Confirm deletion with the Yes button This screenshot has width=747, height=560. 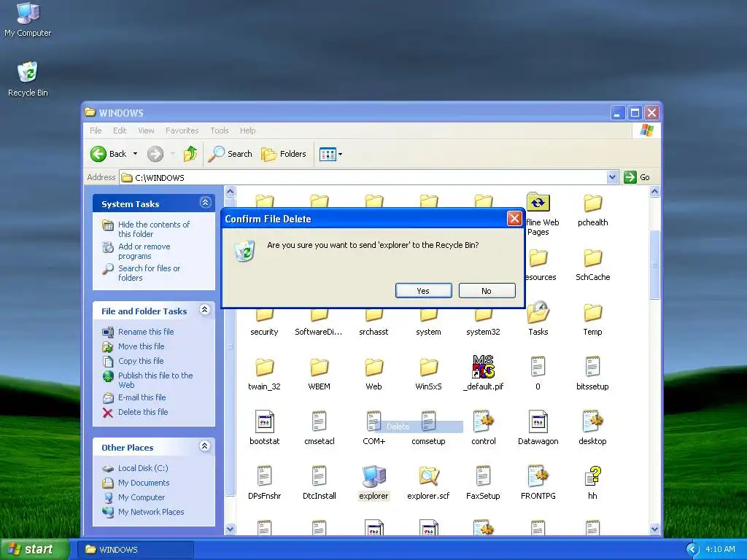click(x=424, y=290)
